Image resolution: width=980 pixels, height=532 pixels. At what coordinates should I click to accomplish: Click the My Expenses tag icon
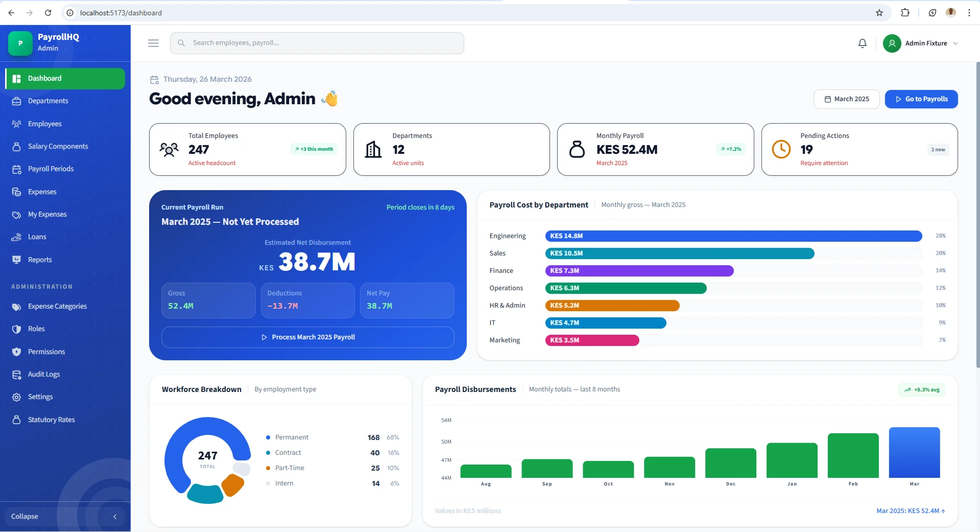[x=16, y=215]
